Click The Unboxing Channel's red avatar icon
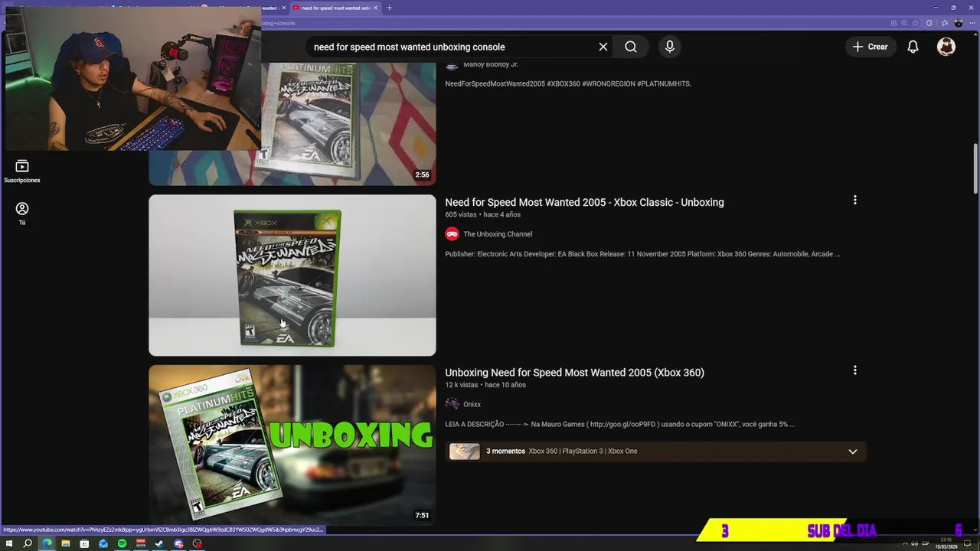Viewport: 980px width, 551px height. click(452, 234)
